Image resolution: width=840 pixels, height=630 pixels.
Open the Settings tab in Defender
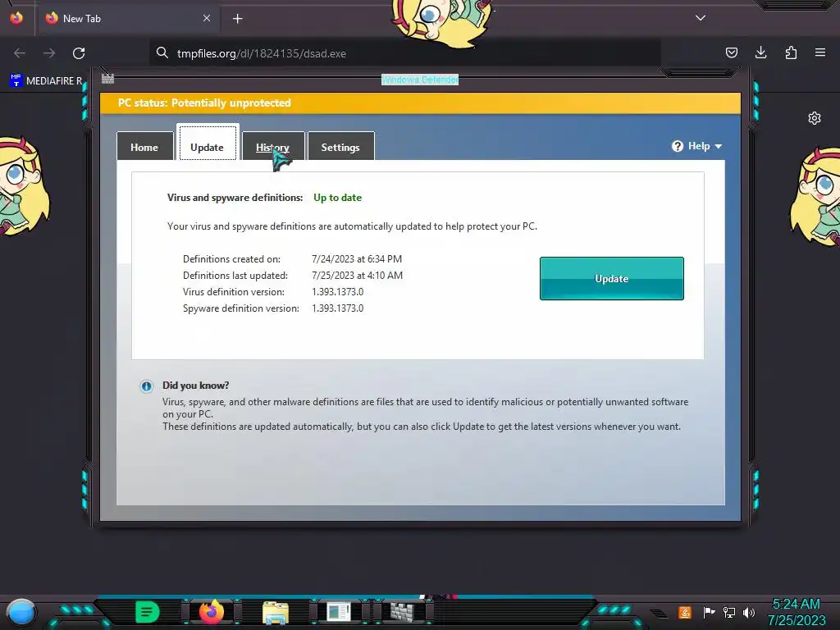click(x=340, y=147)
